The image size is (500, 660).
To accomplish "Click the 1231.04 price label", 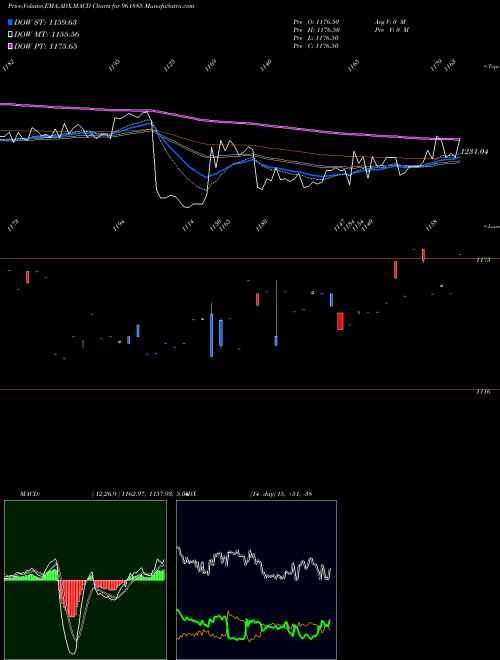I will point(474,152).
